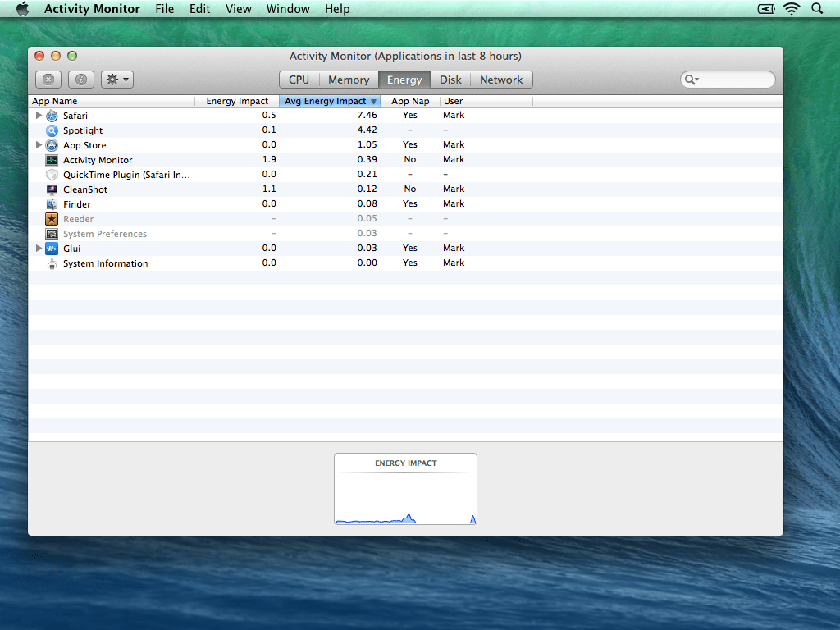Select the greyed Reeder row name
840x630 pixels.
(x=78, y=219)
